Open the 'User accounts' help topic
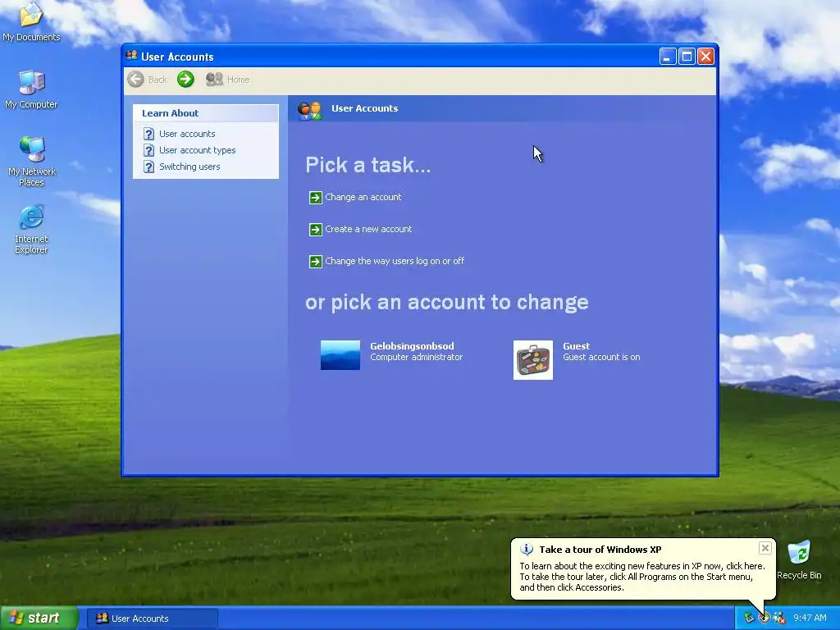840x630 pixels. click(x=187, y=134)
